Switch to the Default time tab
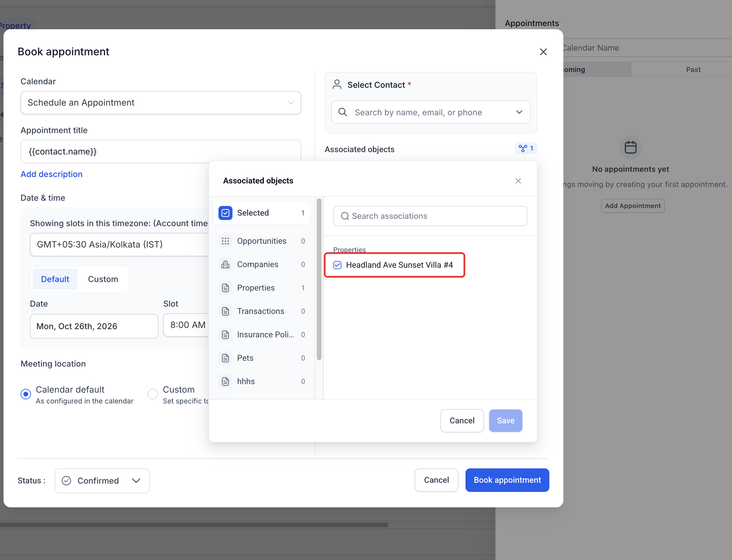 pos(55,279)
